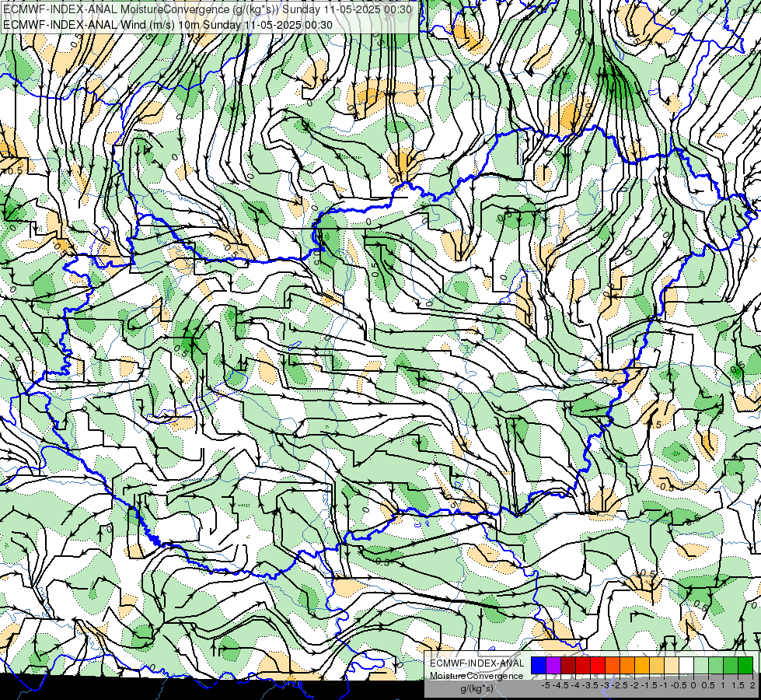The width and height of the screenshot is (761, 700).
Task: Click the -1.5 tick label on legend
Action: tap(649, 685)
